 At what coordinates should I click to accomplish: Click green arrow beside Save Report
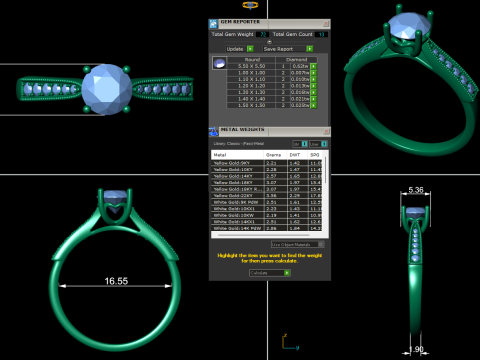(x=310, y=49)
